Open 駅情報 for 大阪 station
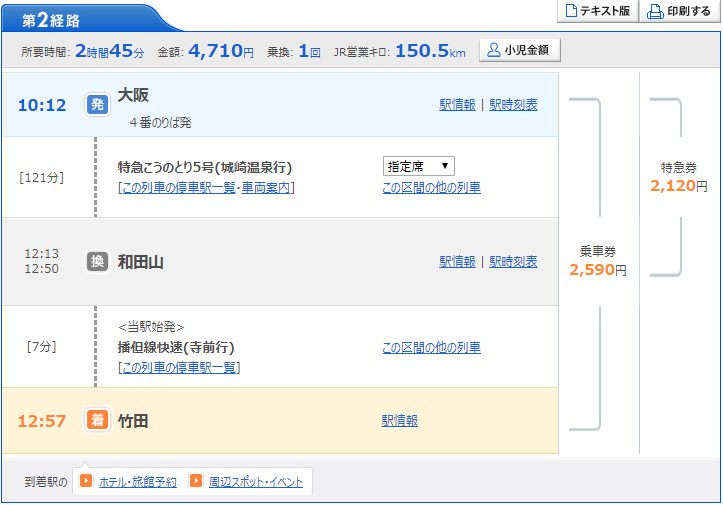 457,104
